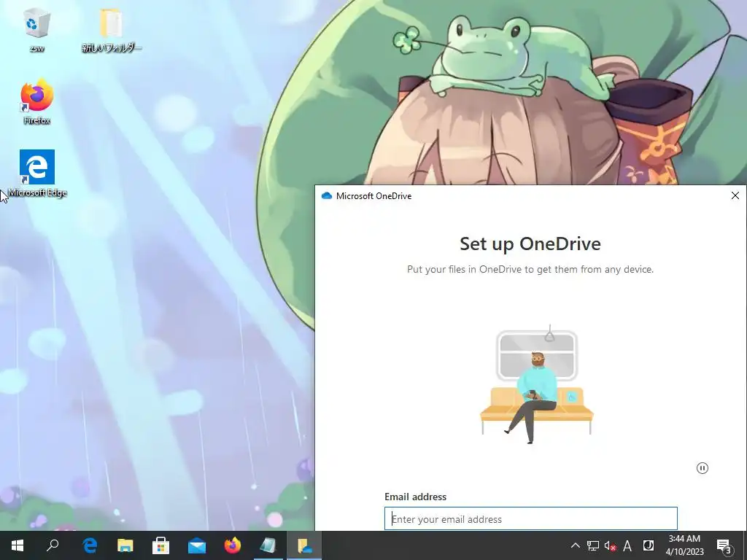Click the man-on-bench illustration
This screenshot has height=560, width=747.
point(537,385)
